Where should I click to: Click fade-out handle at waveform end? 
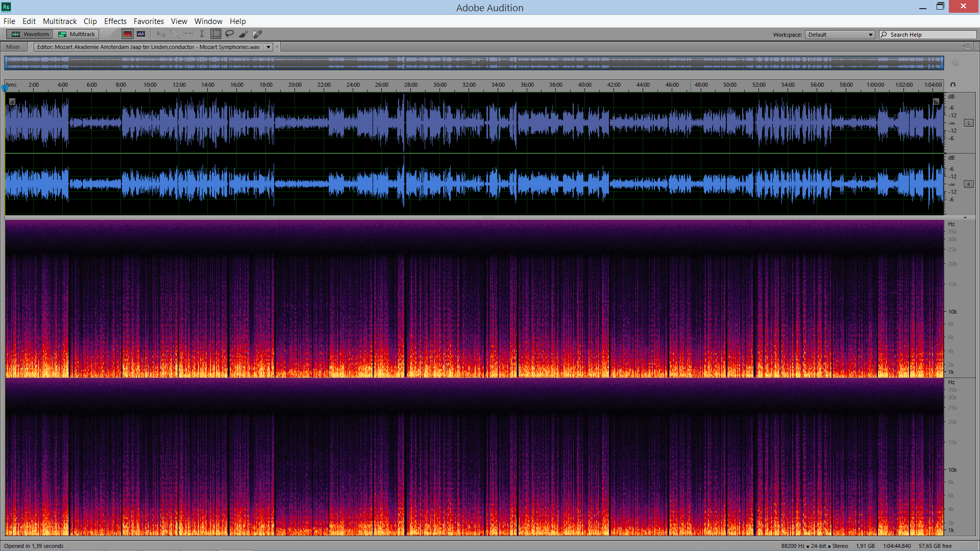point(936,102)
